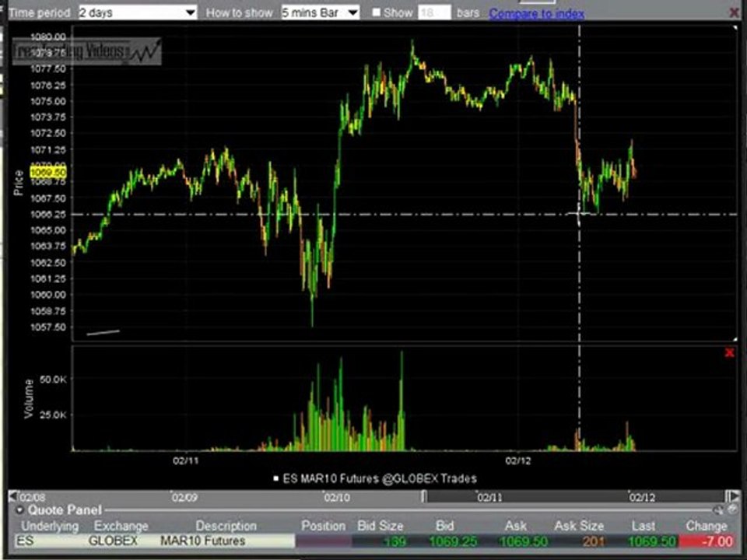
Task: Click the last price 1069.50 cell
Action: (x=652, y=541)
